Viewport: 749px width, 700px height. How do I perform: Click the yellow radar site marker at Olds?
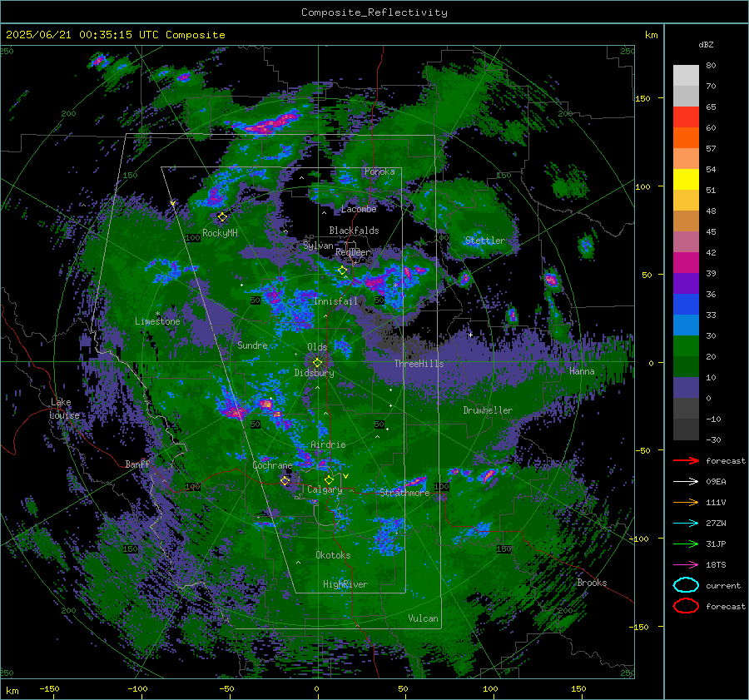point(317,363)
